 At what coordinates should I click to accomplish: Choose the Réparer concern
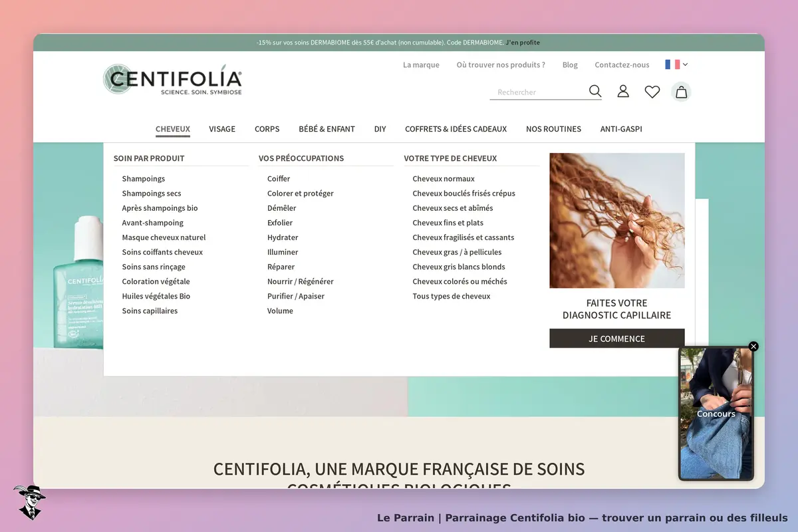(x=281, y=267)
